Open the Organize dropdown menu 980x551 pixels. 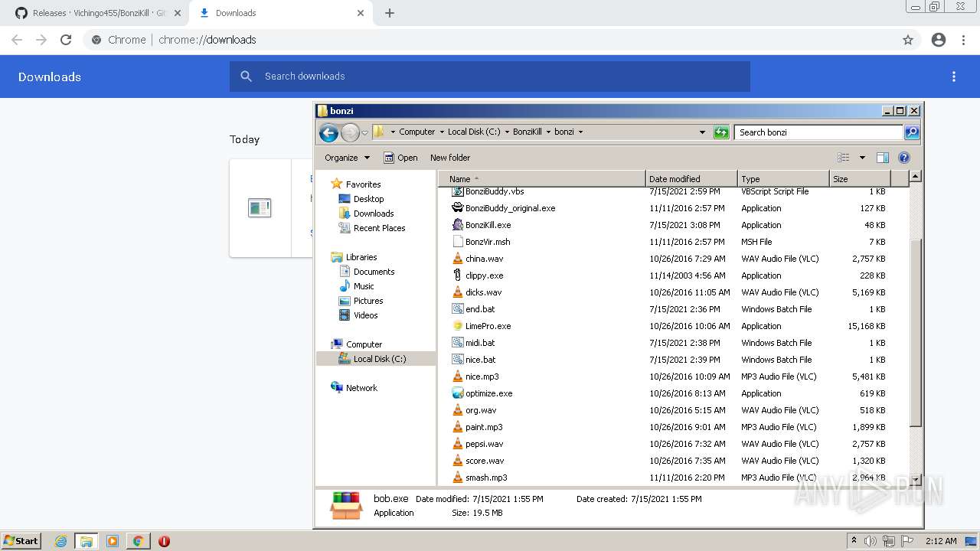347,158
